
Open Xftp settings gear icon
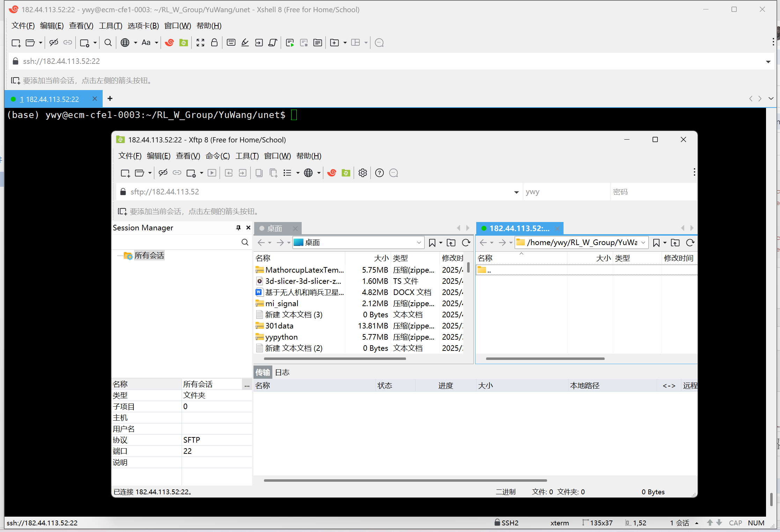pos(363,173)
